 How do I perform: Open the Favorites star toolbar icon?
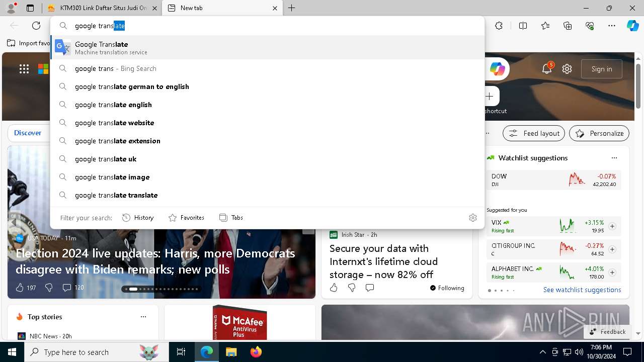point(545,26)
